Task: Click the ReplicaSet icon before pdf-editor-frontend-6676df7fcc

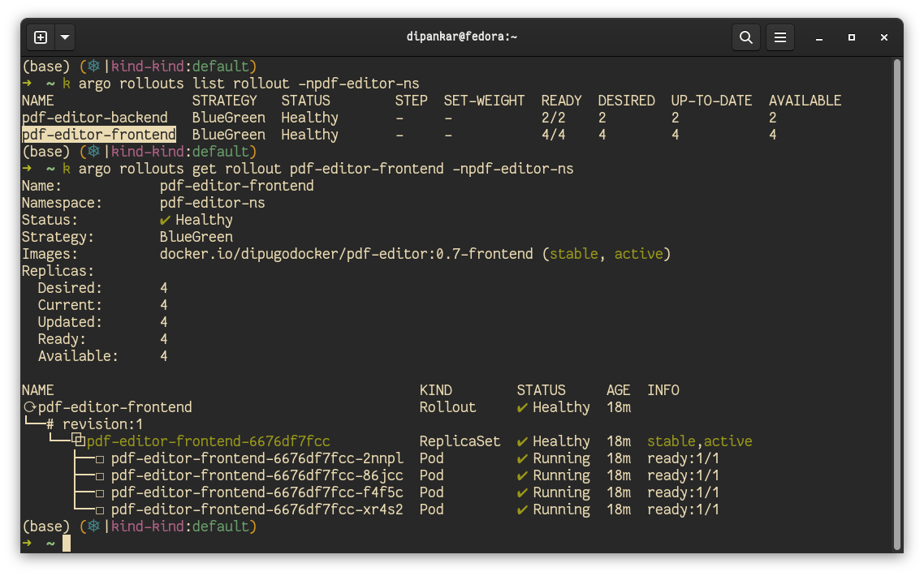Action: (79, 441)
